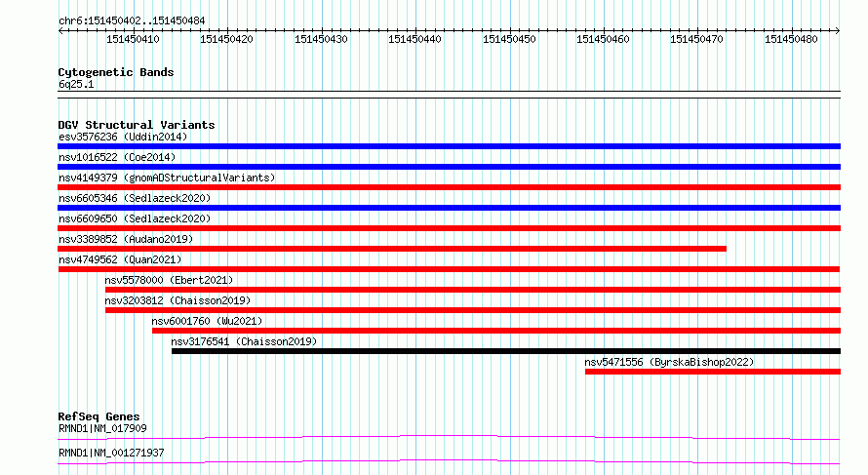Click ruler position 151450480
The width and height of the screenshot is (868, 475).
(x=791, y=40)
